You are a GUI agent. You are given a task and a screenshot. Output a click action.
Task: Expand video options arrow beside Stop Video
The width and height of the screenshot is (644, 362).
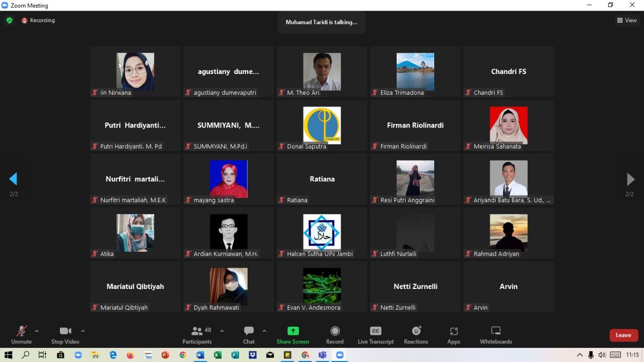tap(83, 331)
